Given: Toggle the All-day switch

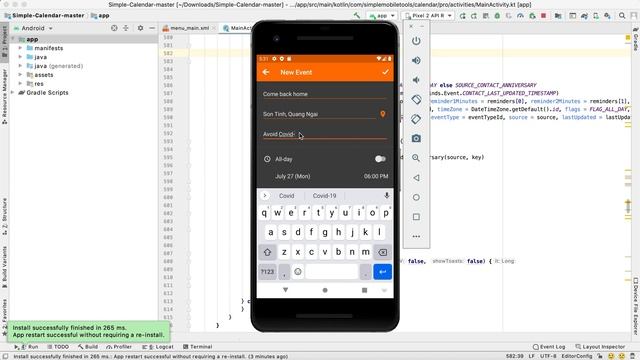Looking at the screenshot, I should point(380,159).
